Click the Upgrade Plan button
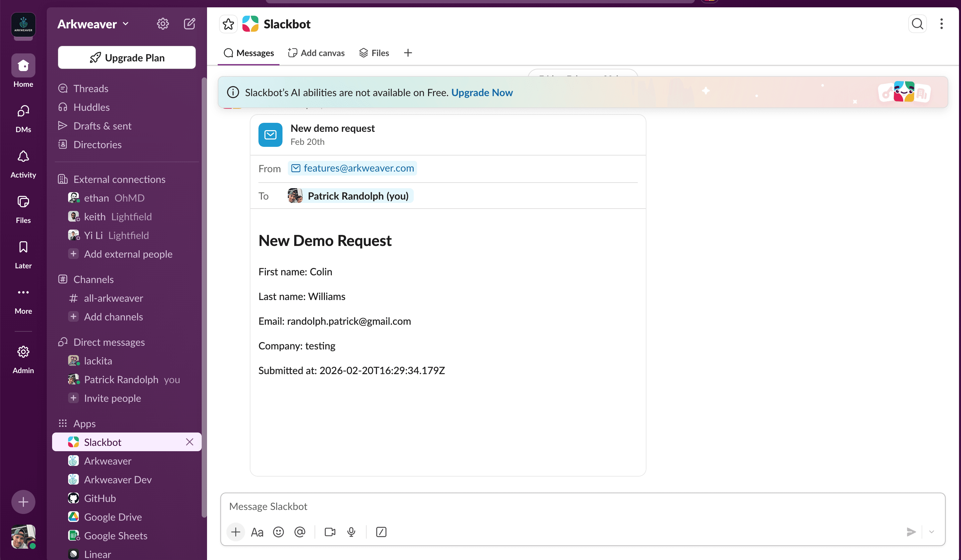The height and width of the screenshot is (560, 961). (x=126, y=57)
